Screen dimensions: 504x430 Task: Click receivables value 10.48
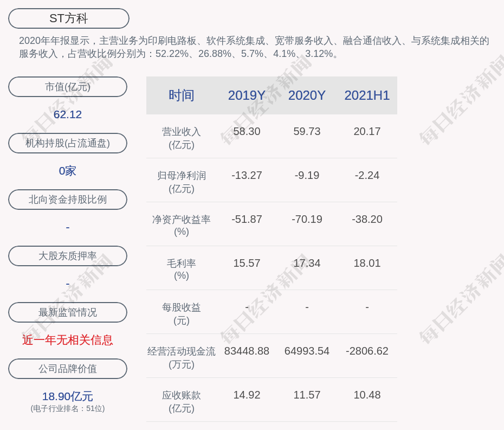tap(367, 395)
